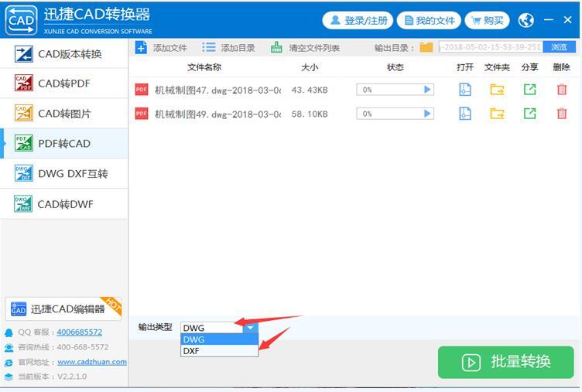Viewport: 582px width, 392px height.
Task: Minimize the converter window
Action: [549, 19]
